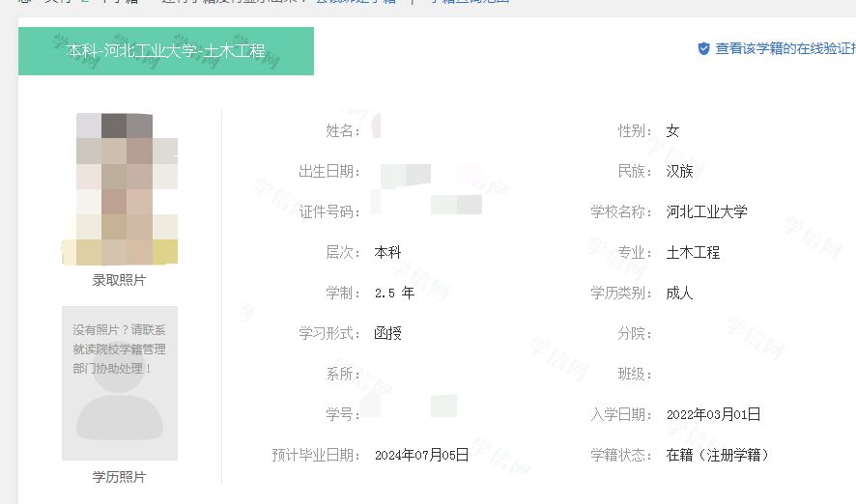Click the 女 gender value
The height and width of the screenshot is (504, 856).
[672, 131]
